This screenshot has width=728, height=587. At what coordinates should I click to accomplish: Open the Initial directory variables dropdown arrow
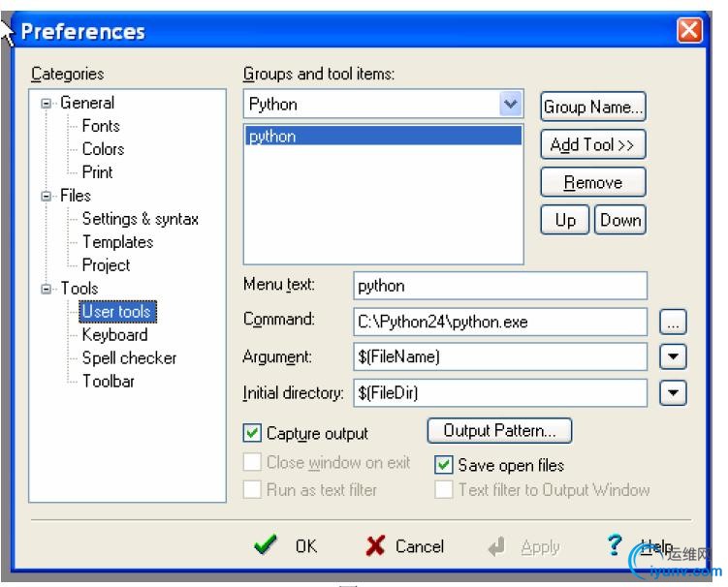673,393
